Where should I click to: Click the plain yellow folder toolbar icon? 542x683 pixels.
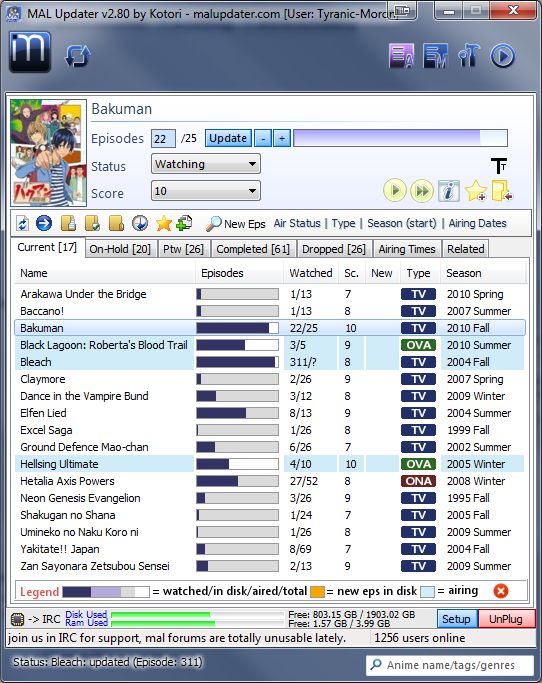116,223
